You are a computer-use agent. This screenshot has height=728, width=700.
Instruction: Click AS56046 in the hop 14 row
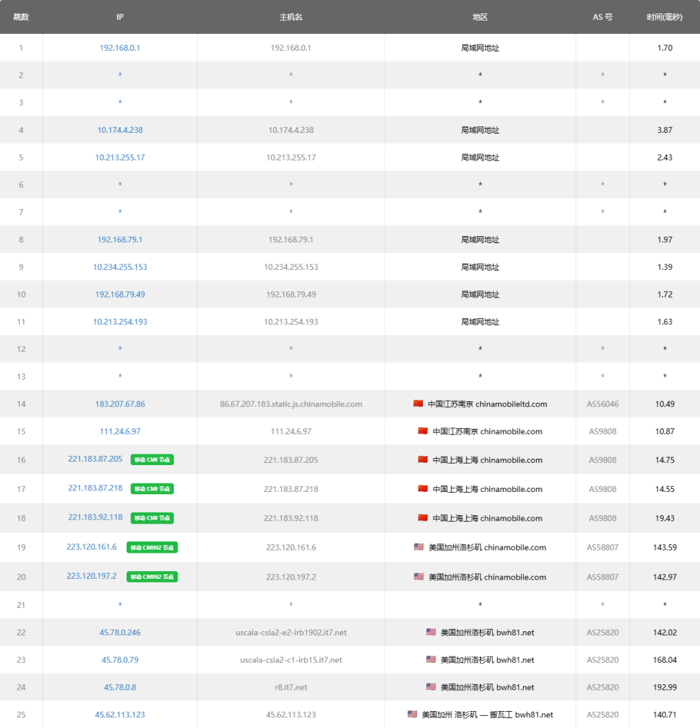[x=602, y=404]
